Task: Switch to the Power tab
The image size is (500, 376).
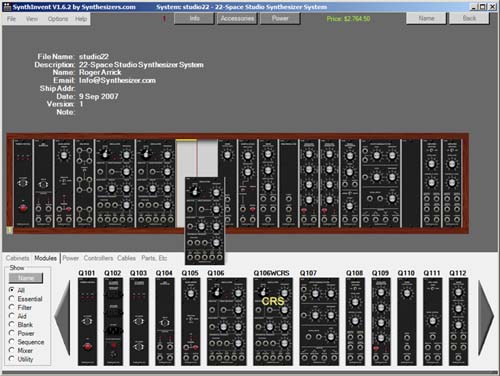Action: coord(71,258)
